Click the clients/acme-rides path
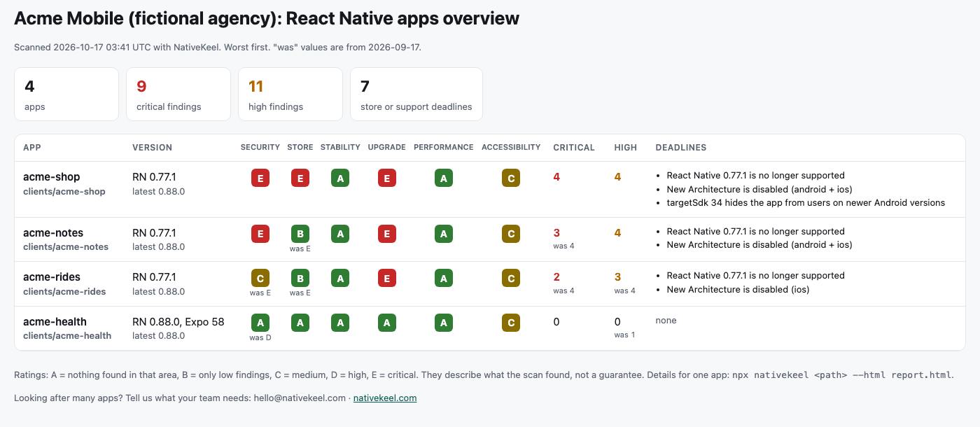Image resolution: width=980 pixels, height=427 pixels. pyautogui.click(x=64, y=291)
